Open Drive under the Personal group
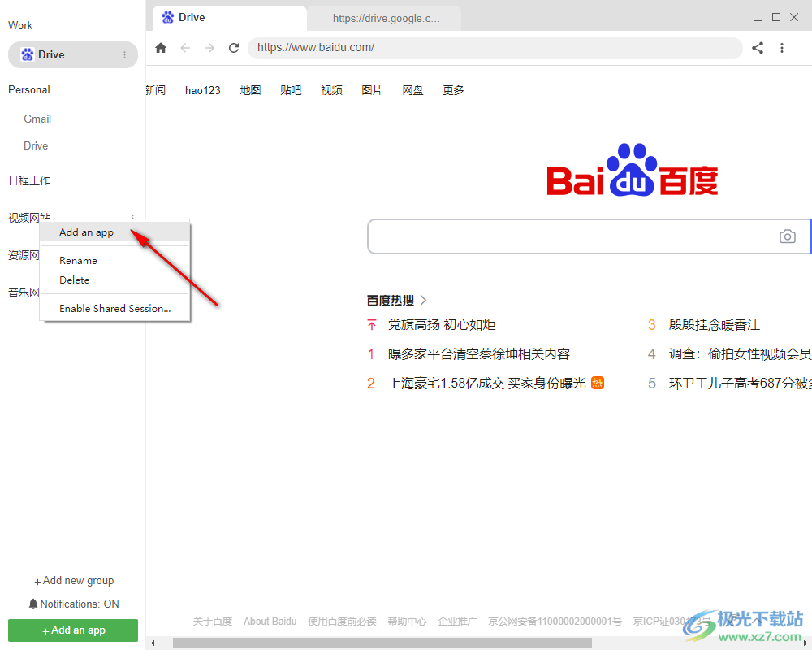Viewport: 812px width, 650px height. coord(36,145)
